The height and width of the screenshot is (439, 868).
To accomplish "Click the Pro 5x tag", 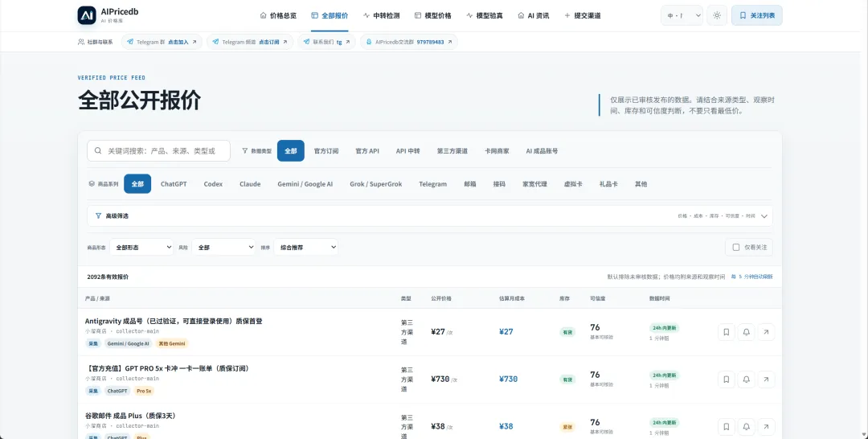I will [x=144, y=391].
